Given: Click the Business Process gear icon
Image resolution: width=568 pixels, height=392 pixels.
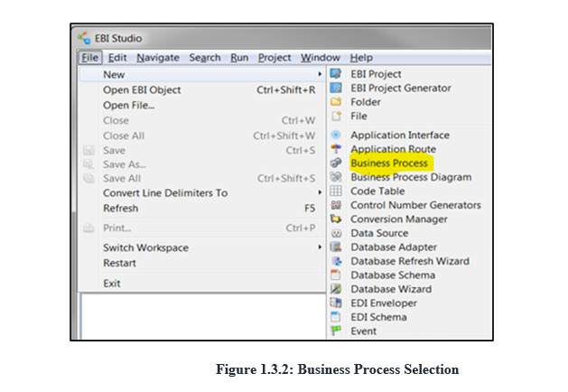Looking at the screenshot, I should (x=336, y=163).
